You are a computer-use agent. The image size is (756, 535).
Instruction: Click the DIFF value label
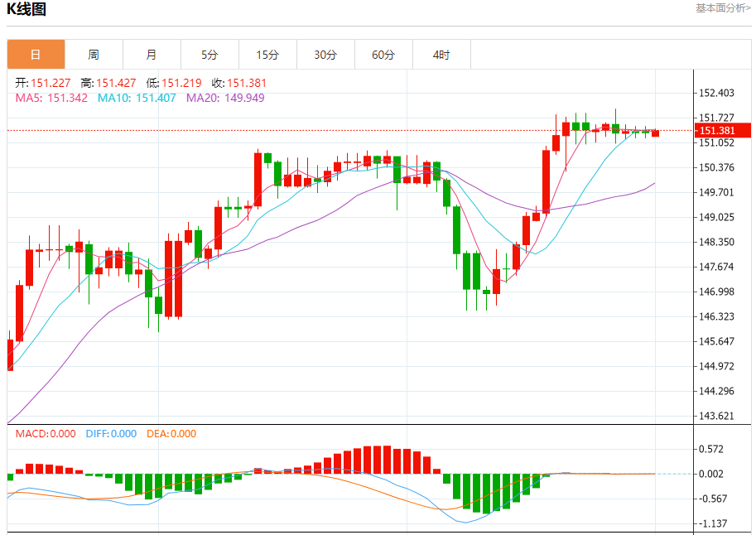coord(111,434)
